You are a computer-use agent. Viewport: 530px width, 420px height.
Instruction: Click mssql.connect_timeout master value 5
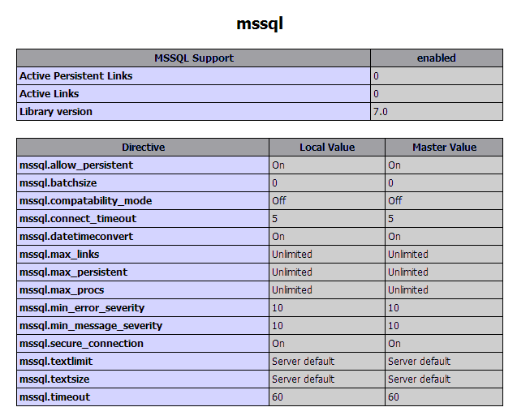[x=390, y=219]
